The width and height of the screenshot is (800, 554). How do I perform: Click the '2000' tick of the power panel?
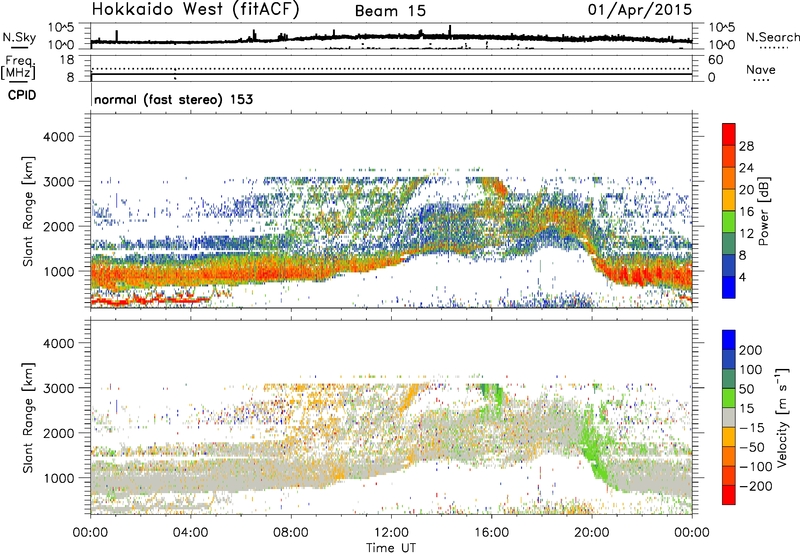pyautogui.click(x=58, y=226)
